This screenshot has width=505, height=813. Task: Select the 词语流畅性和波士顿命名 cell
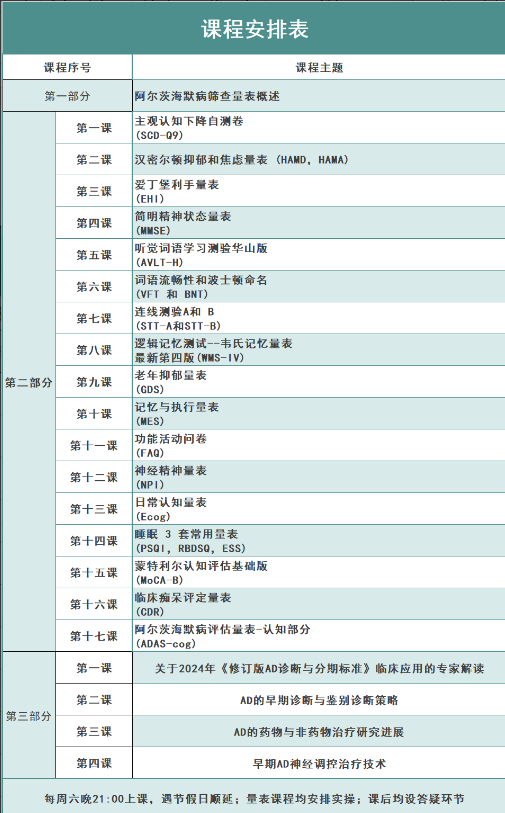pos(319,287)
